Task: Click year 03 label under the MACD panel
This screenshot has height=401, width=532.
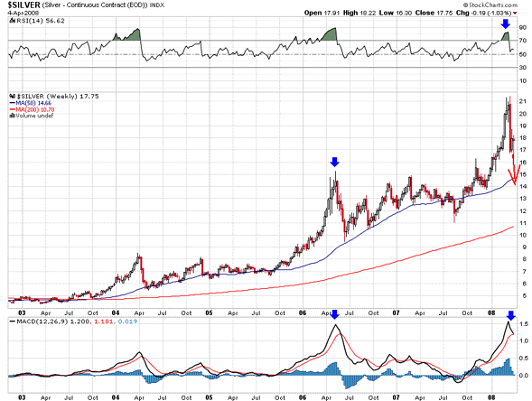Action: pos(22,397)
